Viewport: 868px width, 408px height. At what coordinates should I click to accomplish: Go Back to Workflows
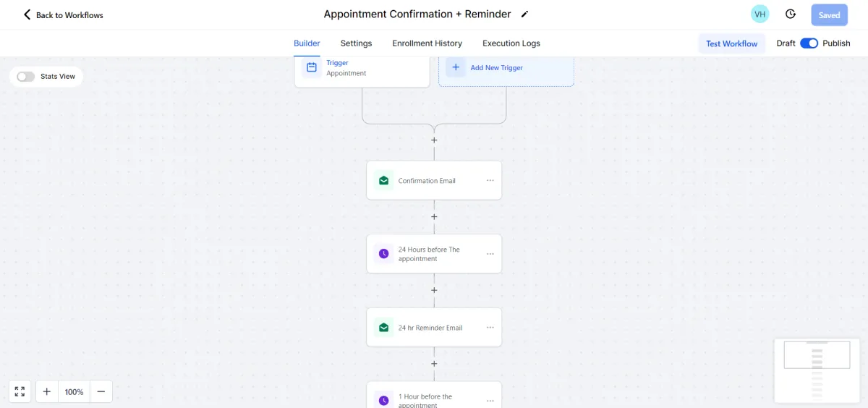[x=63, y=14]
